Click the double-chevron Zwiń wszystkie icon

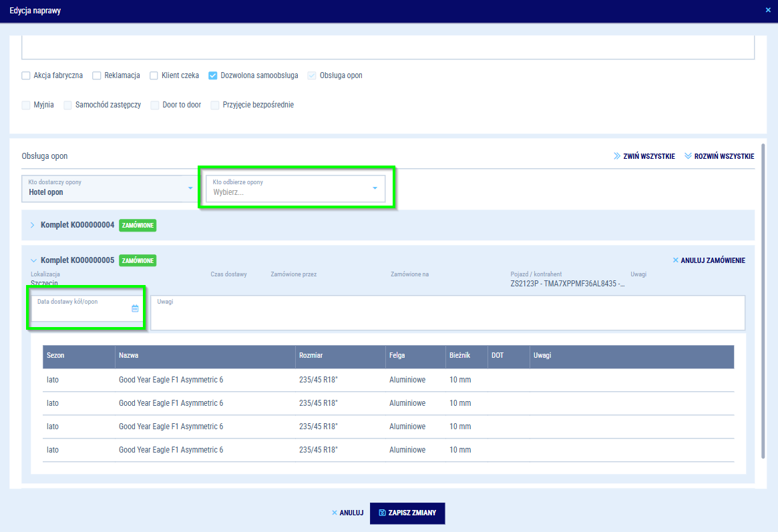click(617, 156)
